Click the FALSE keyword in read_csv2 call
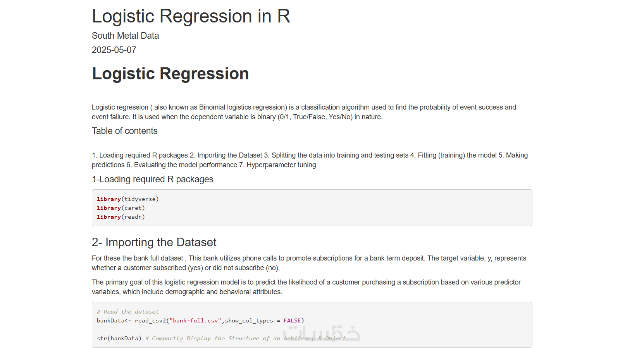The width and height of the screenshot is (644, 348). (292, 321)
